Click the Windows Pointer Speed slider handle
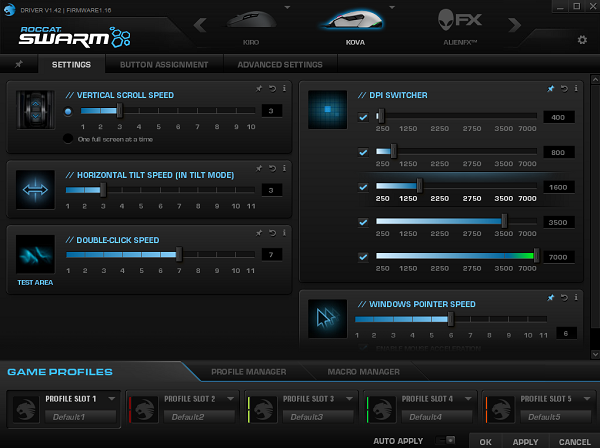 tap(451, 319)
